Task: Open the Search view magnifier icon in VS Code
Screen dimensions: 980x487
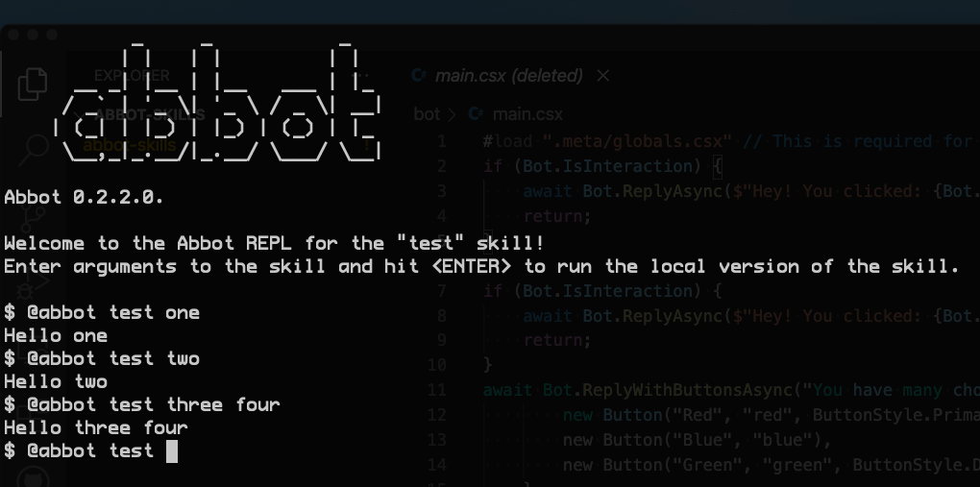Action: click(33, 150)
